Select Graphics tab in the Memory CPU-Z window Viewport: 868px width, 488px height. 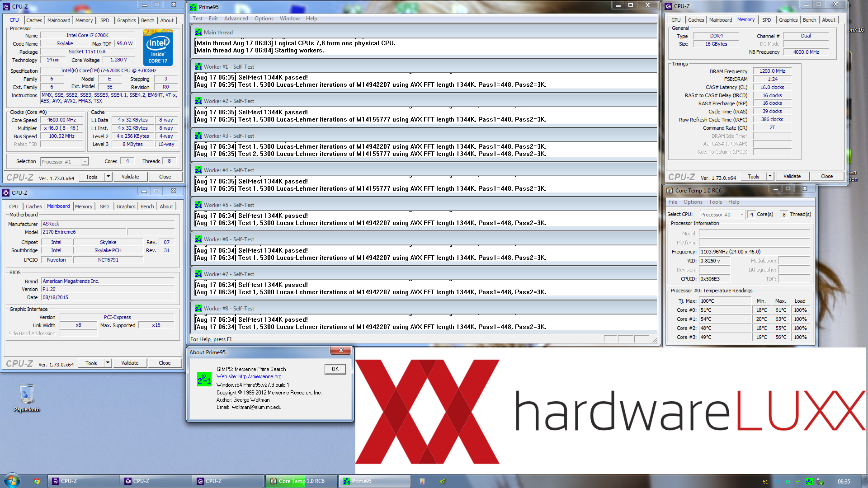pyautogui.click(x=788, y=20)
